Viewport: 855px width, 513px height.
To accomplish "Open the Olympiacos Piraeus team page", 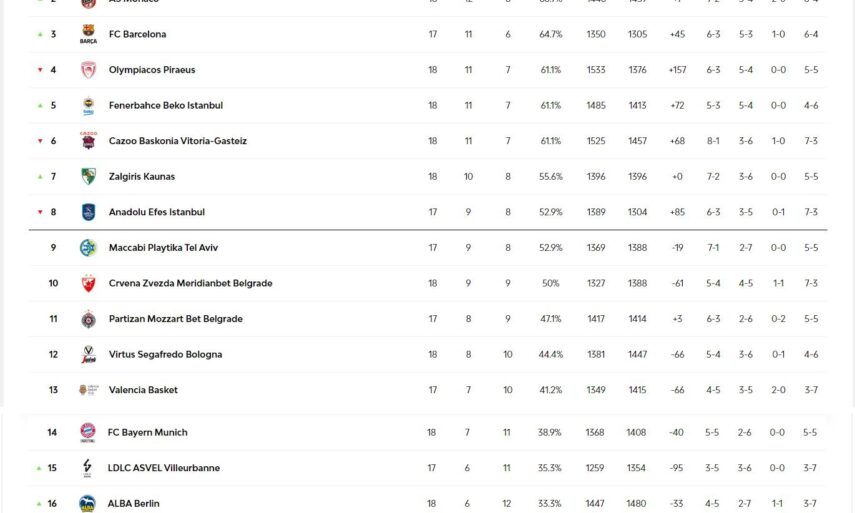I will 152,70.
